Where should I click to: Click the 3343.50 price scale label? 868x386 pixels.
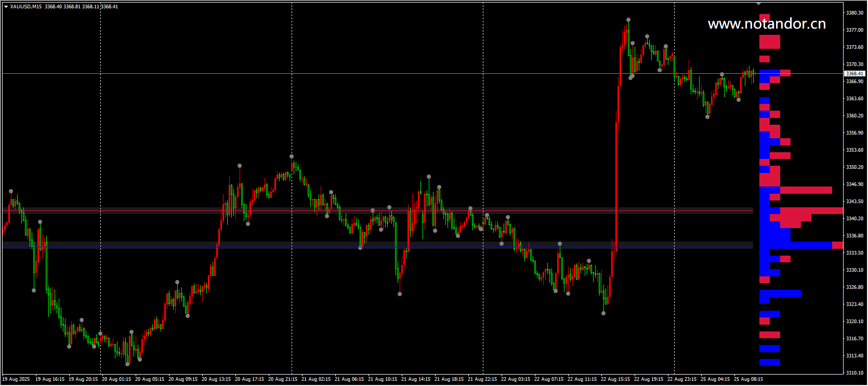point(855,202)
